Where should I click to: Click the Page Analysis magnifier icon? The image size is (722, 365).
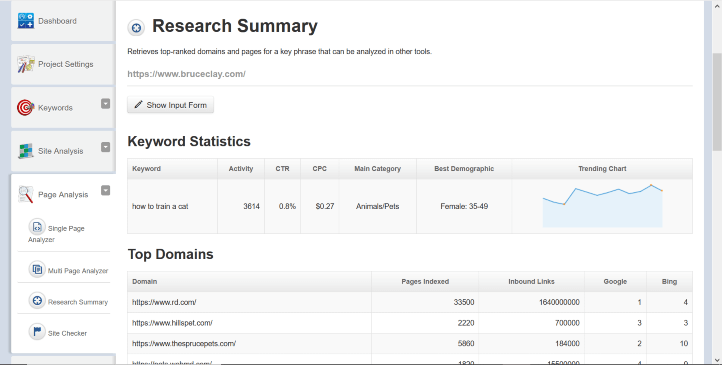26,194
